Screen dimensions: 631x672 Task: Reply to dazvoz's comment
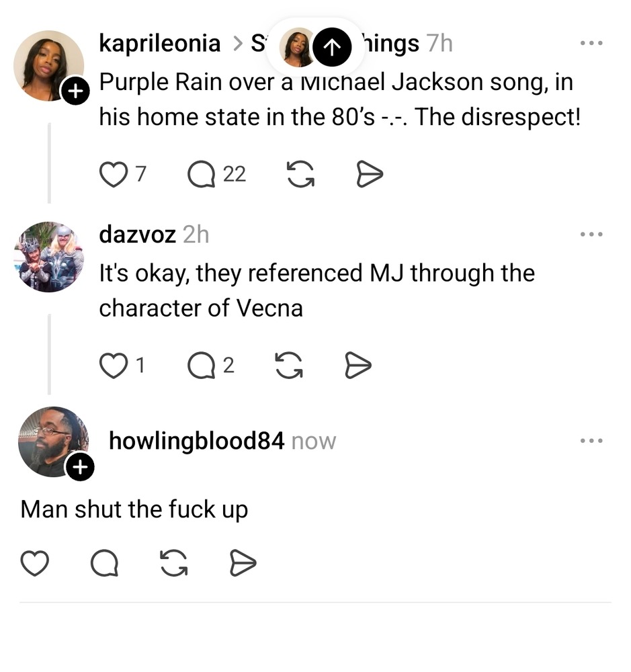[201, 366]
